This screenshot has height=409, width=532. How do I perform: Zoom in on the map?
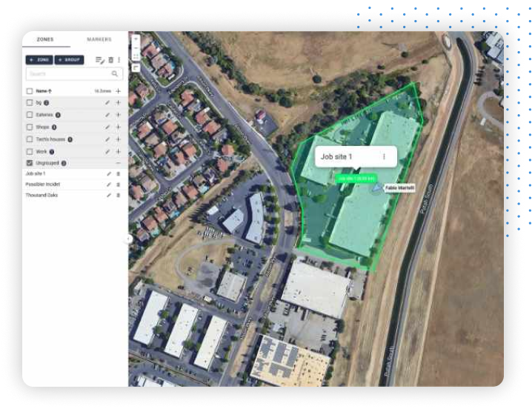click(136, 39)
